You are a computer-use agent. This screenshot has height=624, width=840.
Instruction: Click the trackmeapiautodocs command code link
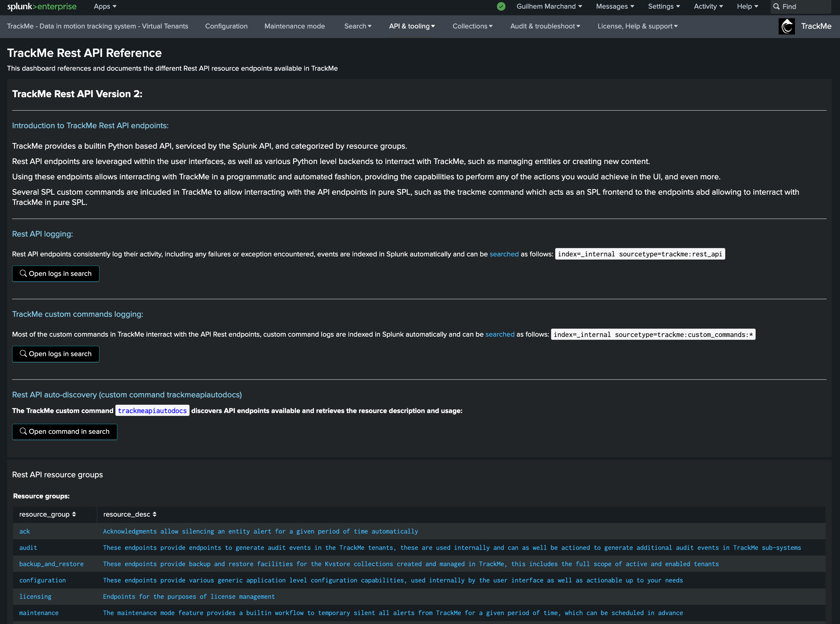tap(152, 410)
